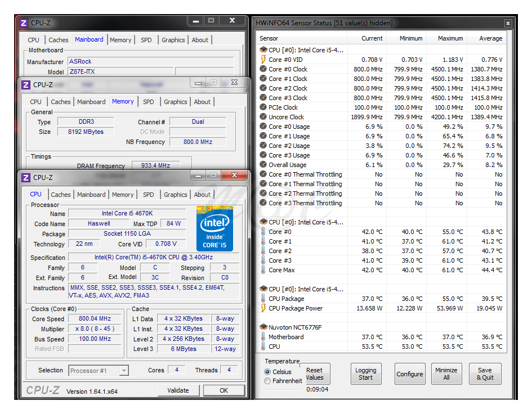Click the CPU Package thermometer icon

point(263,299)
